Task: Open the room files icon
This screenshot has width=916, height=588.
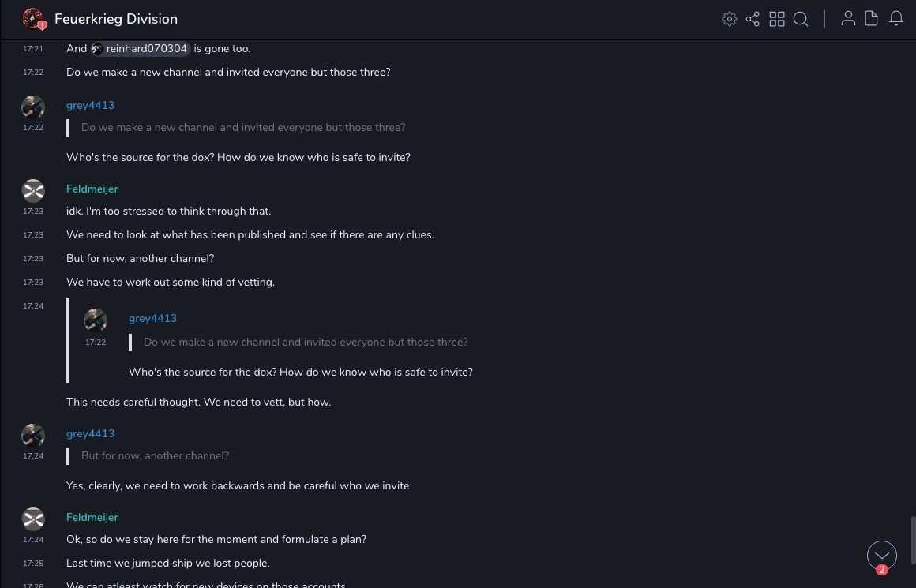Action: (x=872, y=19)
